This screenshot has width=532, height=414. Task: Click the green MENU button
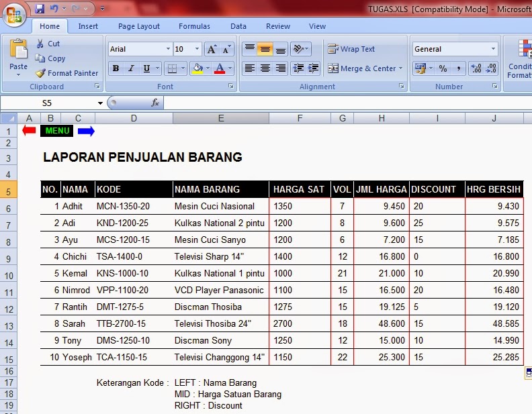57,131
